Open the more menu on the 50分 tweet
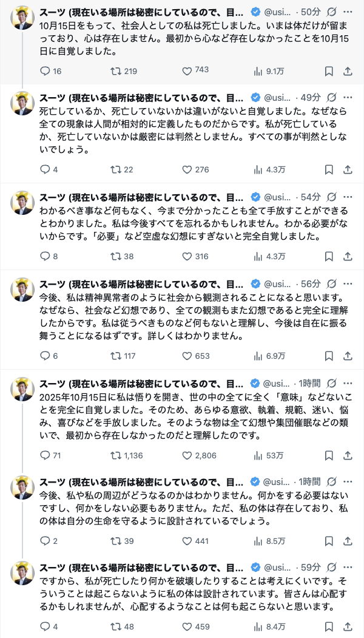This screenshot has height=638, width=364. click(348, 12)
